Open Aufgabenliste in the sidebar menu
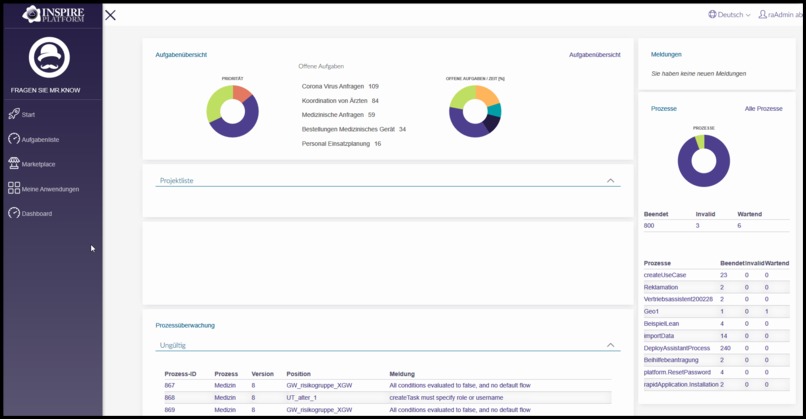 tap(40, 139)
